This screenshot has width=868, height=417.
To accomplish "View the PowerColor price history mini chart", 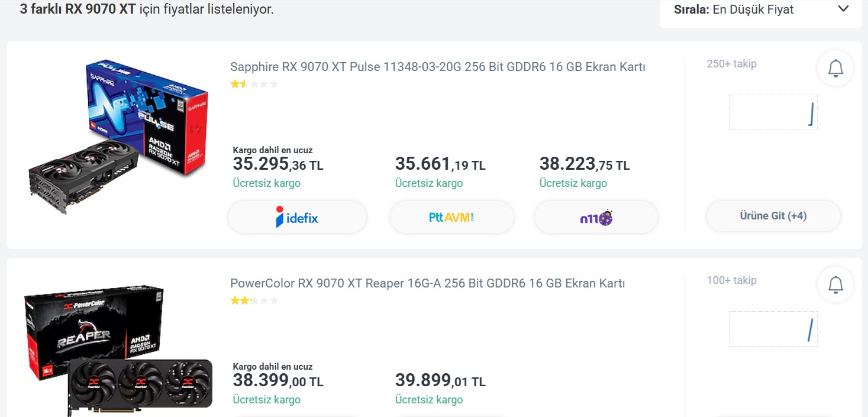I will (x=773, y=329).
